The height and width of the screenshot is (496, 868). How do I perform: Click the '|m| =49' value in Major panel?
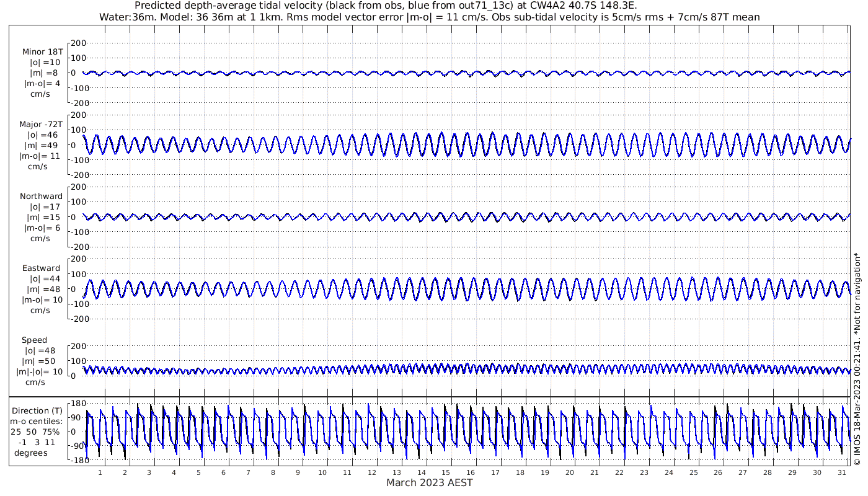pyautogui.click(x=42, y=145)
